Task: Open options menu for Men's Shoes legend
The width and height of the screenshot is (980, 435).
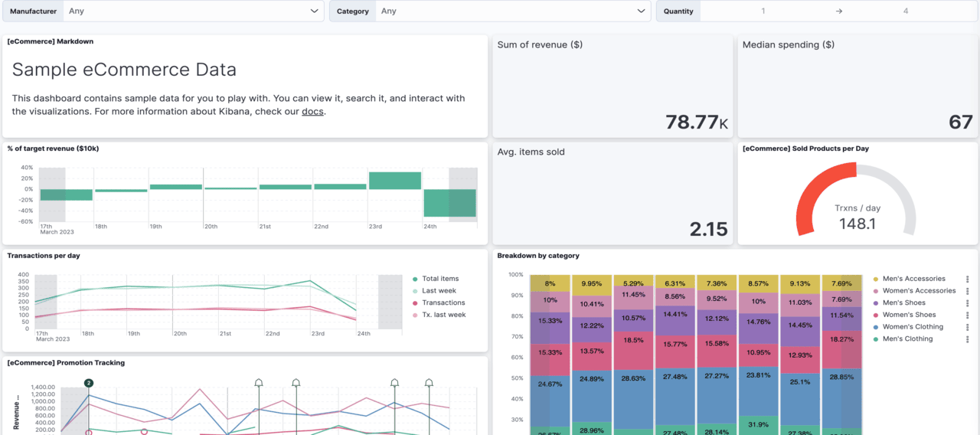Action: [x=968, y=303]
